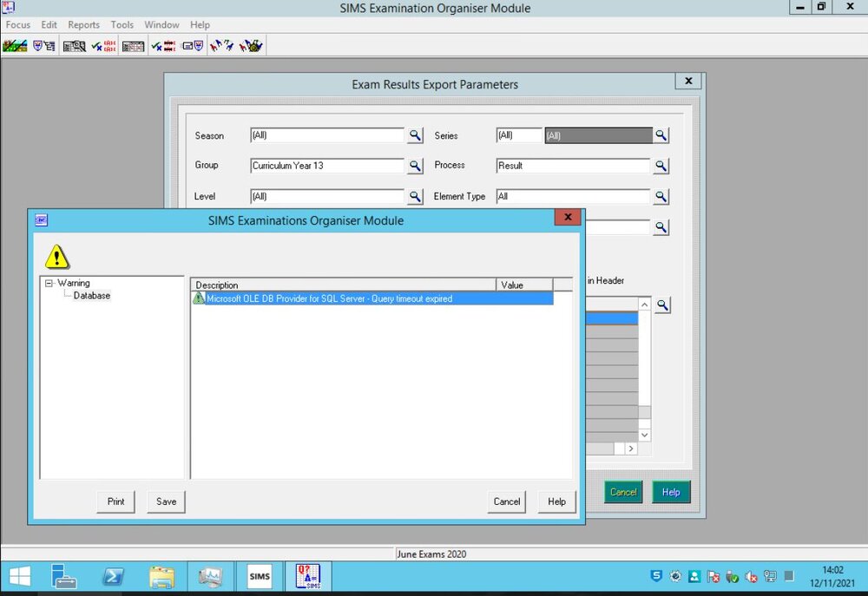The height and width of the screenshot is (596, 868).
Task: Click scroll right arrow in header list
Action: tap(631, 449)
